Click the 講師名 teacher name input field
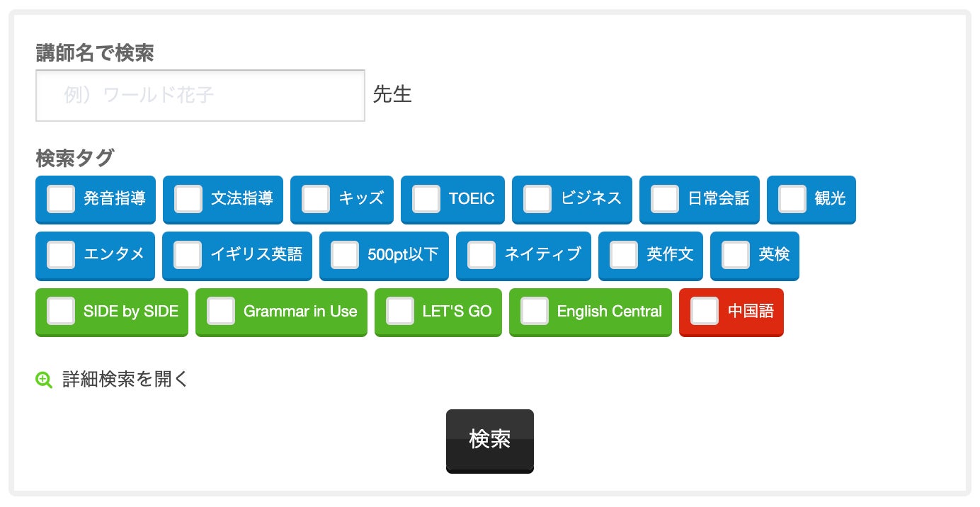This screenshot has width=980, height=507. (x=200, y=96)
